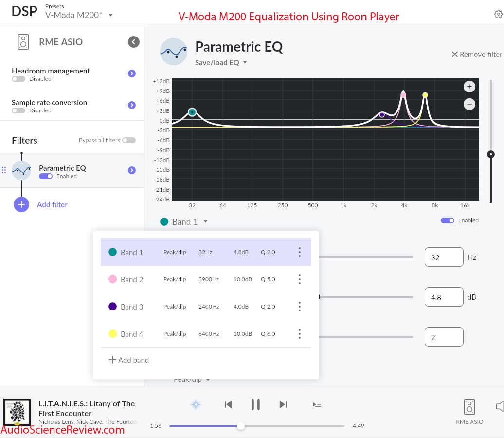Select Band 1 row in band list
Screen dimensions: 504x438
click(x=206, y=252)
